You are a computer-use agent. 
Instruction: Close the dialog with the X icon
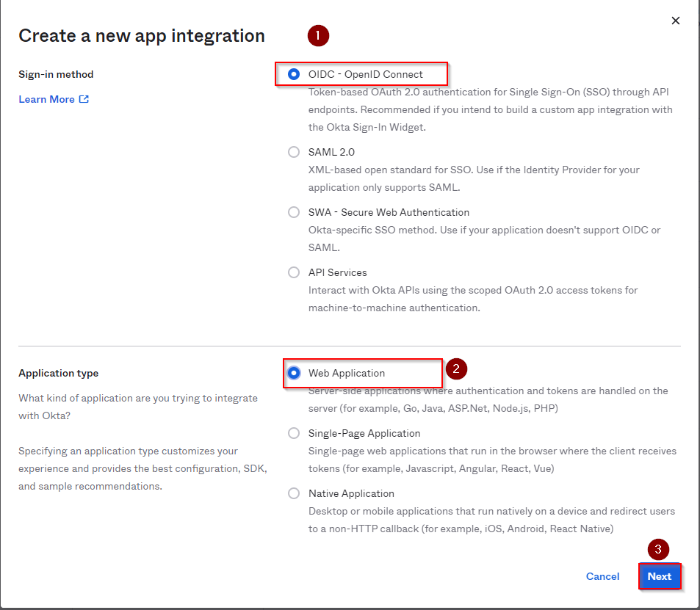676,21
